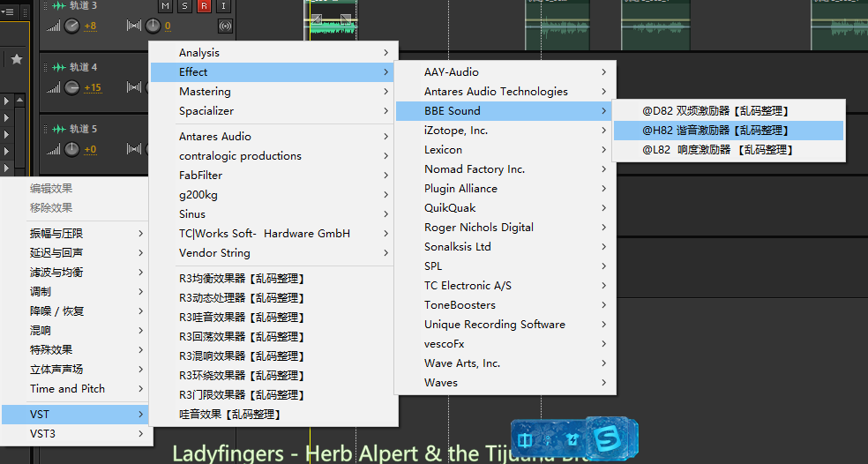Toggle monitor input I on 轨道 3
The height and width of the screenshot is (464, 868).
[x=223, y=6]
